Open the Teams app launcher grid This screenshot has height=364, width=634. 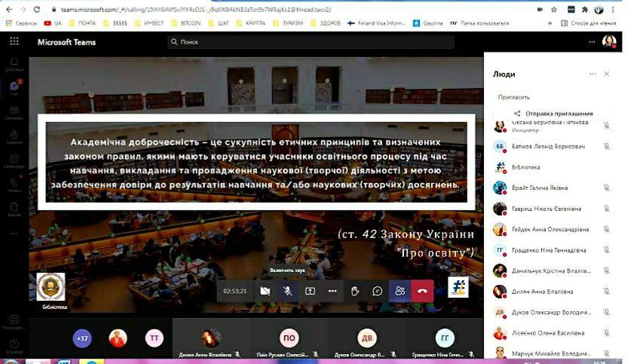(x=14, y=41)
